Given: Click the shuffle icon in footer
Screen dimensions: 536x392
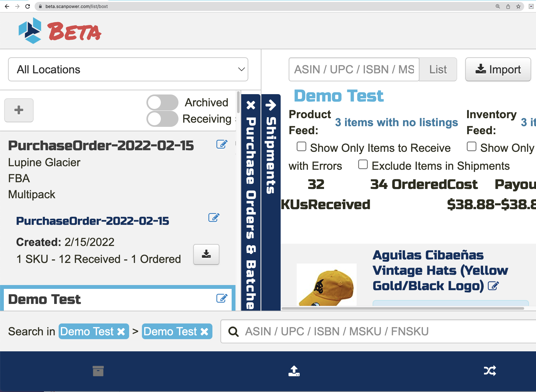Looking at the screenshot, I should pos(490,371).
